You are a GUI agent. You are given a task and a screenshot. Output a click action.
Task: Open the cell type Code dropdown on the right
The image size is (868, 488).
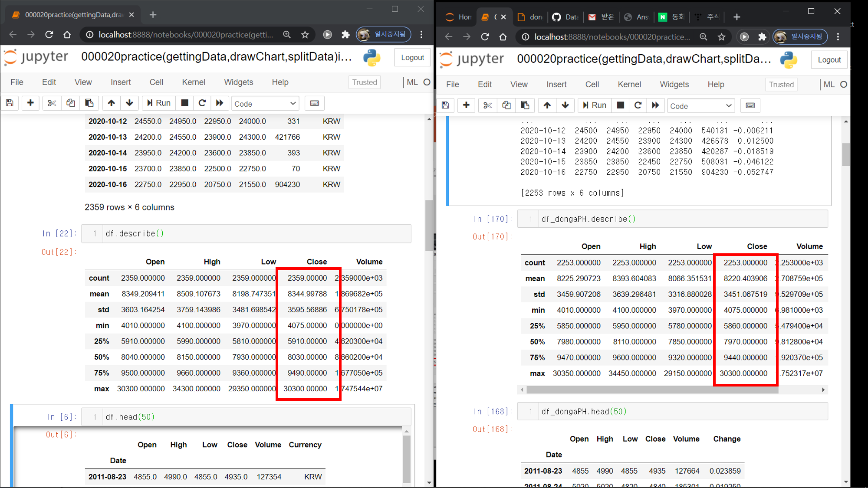tap(700, 106)
